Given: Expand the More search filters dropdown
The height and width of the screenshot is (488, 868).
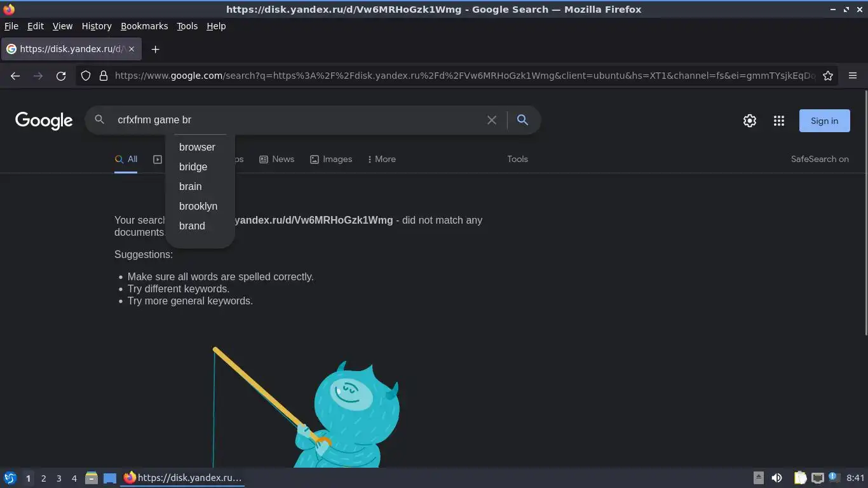Looking at the screenshot, I should tap(381, 159).
